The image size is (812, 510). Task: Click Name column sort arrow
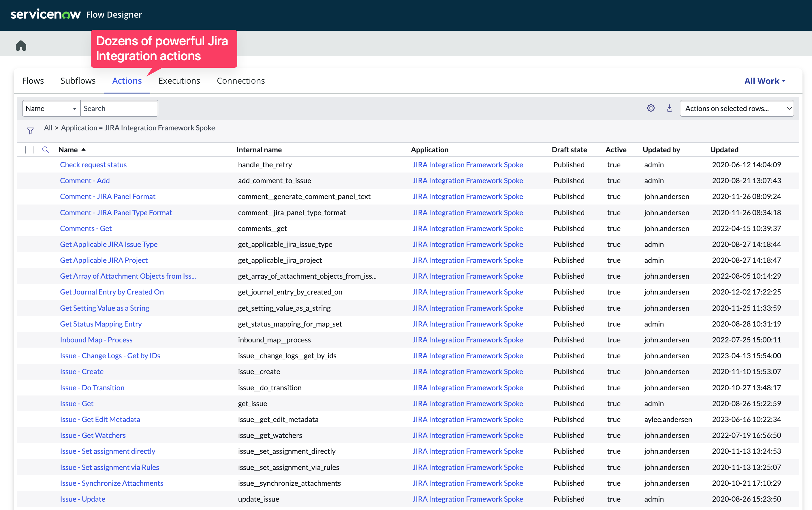[84, 149]
